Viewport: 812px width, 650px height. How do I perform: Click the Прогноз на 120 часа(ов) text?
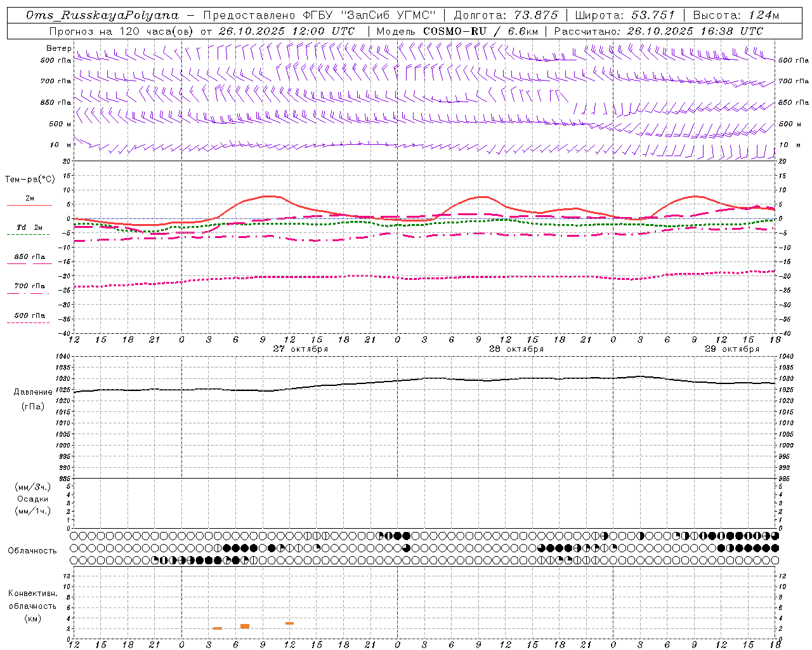coord(121,31)
